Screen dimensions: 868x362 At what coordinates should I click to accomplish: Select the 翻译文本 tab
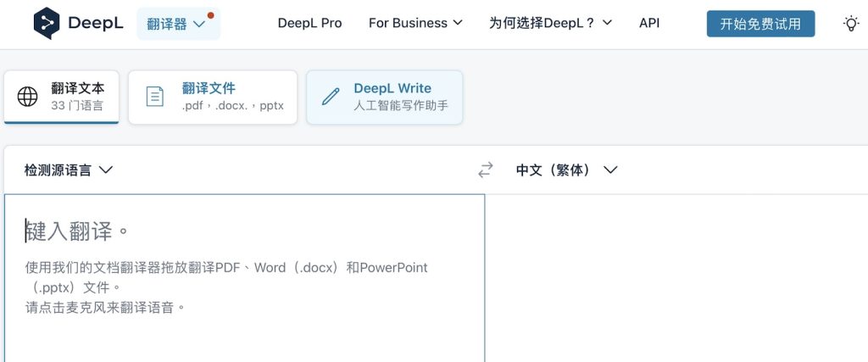click(x=61, y=97)
